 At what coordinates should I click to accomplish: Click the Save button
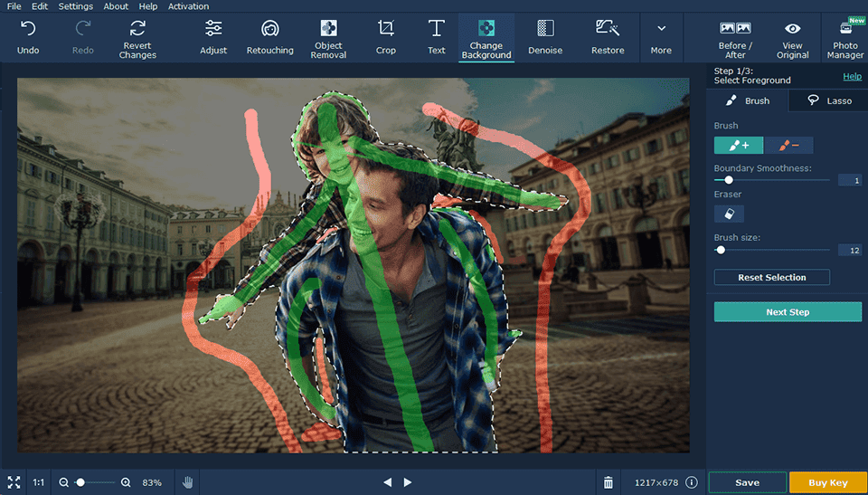click(748, 482)
